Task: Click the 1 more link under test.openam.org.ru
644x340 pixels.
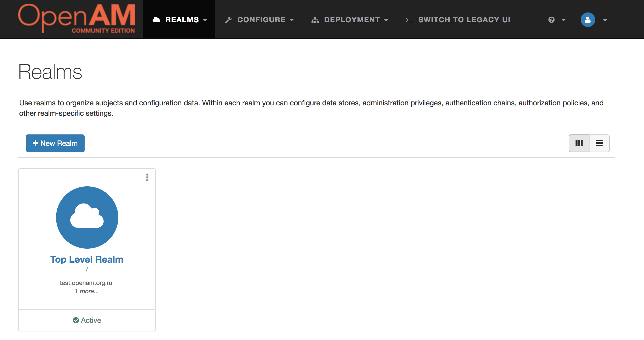Action: (86, 291)
